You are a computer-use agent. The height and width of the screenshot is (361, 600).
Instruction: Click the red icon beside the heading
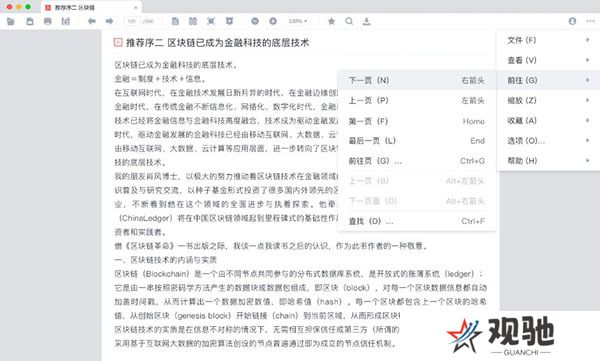coord(118,42)
